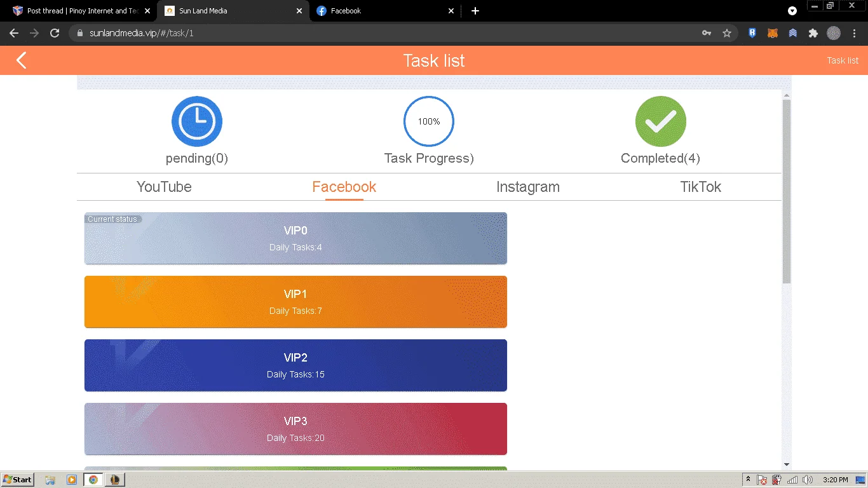Expand hidden system tray icons
868x488 pixels.
(x=748, y=480)
